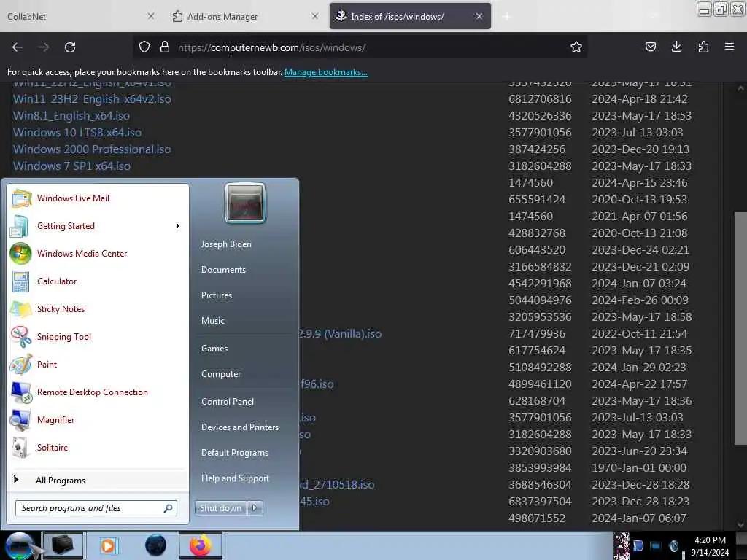This screenshot has width=747, height=560.
Task: Download Win8.1_English_x64.iso
Action: coord(71,116)
